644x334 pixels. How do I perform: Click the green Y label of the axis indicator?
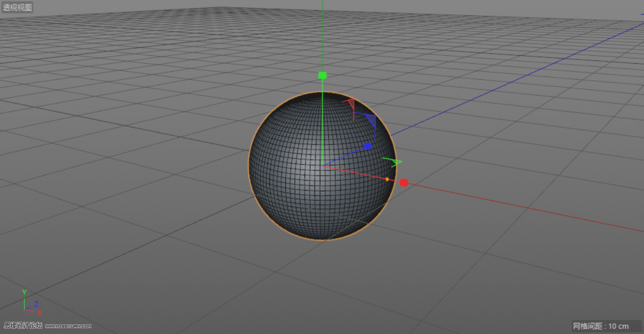[24, 292]
